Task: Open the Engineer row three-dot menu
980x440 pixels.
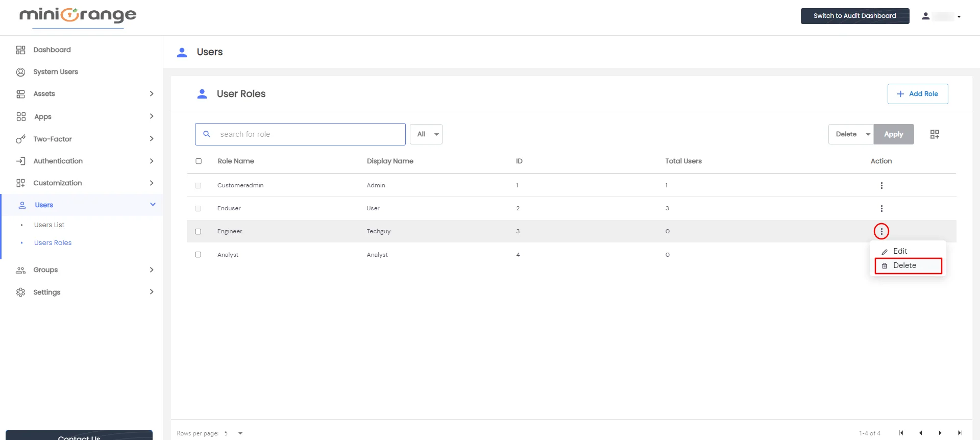Action: point(881,231)
